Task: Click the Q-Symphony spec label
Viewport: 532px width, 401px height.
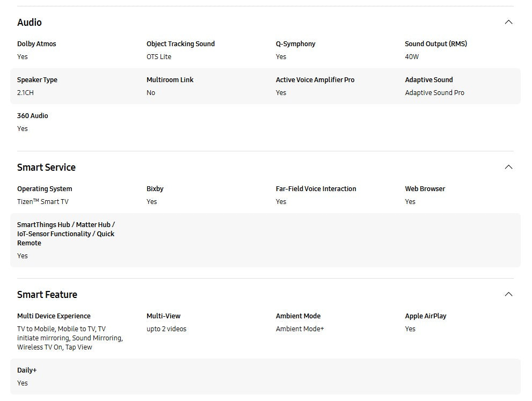Action: tap(295, 44)
